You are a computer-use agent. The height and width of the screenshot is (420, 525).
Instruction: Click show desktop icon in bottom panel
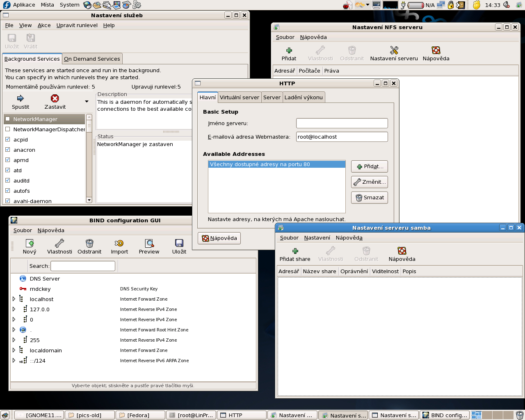(5, 415)
